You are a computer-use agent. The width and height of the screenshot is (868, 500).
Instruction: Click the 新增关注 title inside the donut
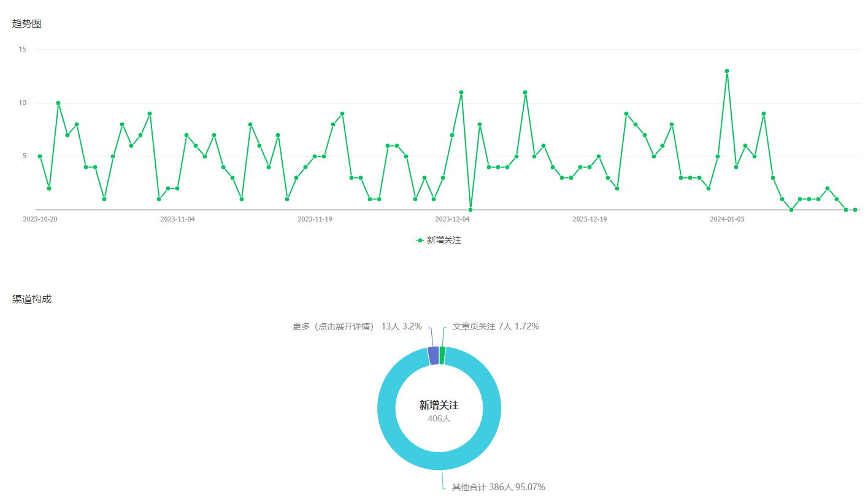tap(439, 405)
